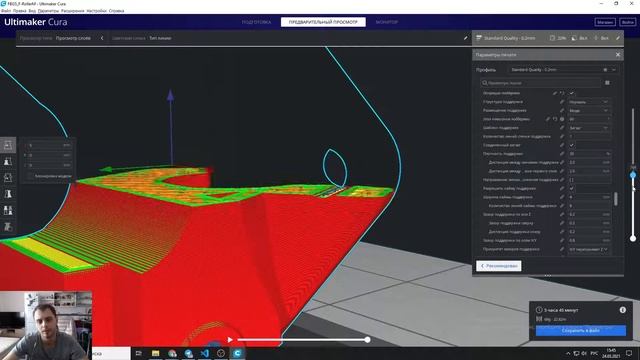The image size is (640, 360).
Task: Click the Войти sign-in button
Action: pyautogui.click(x=627, y=22)
